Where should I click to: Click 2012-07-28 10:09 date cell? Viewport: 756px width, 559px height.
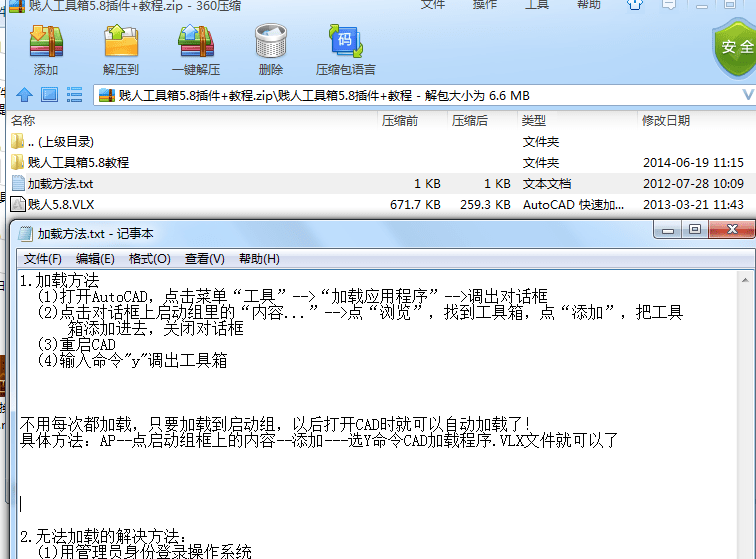tap(693, 183)
